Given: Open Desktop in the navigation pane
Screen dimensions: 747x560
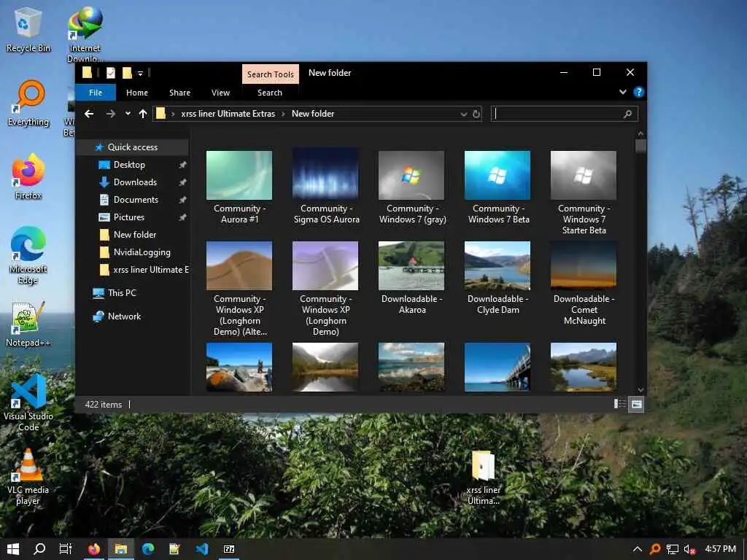Looking at the screenshot, I should [129, 165].
